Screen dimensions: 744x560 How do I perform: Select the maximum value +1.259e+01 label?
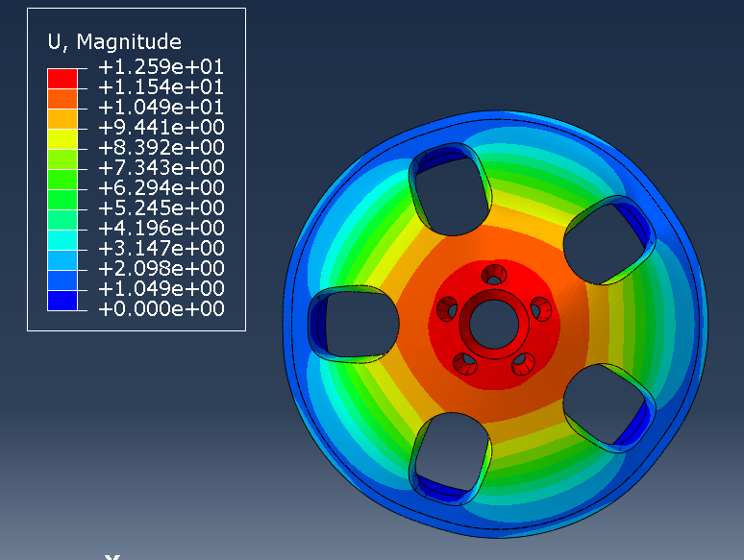161,67
